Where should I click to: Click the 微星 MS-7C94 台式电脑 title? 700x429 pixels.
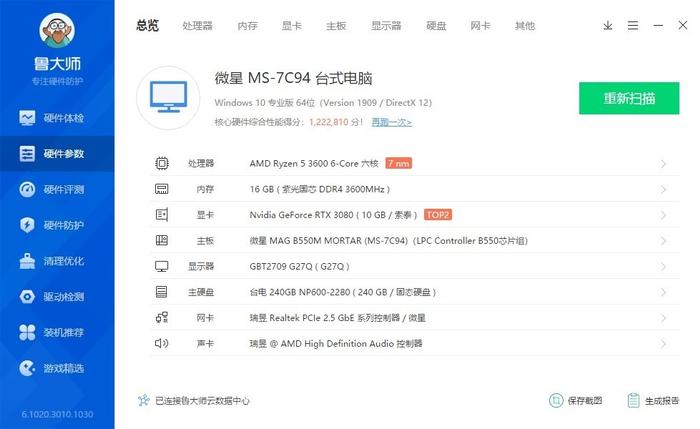pos(293,78)
